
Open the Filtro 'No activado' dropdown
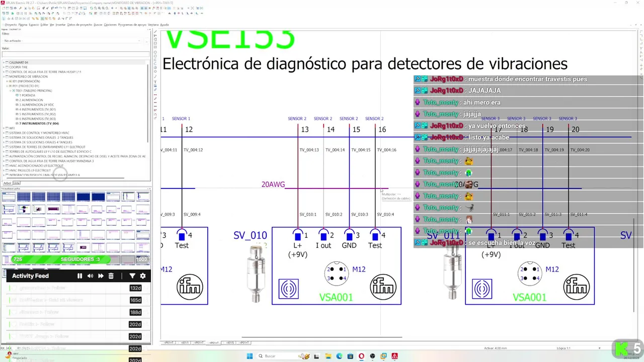click(72, 41)
